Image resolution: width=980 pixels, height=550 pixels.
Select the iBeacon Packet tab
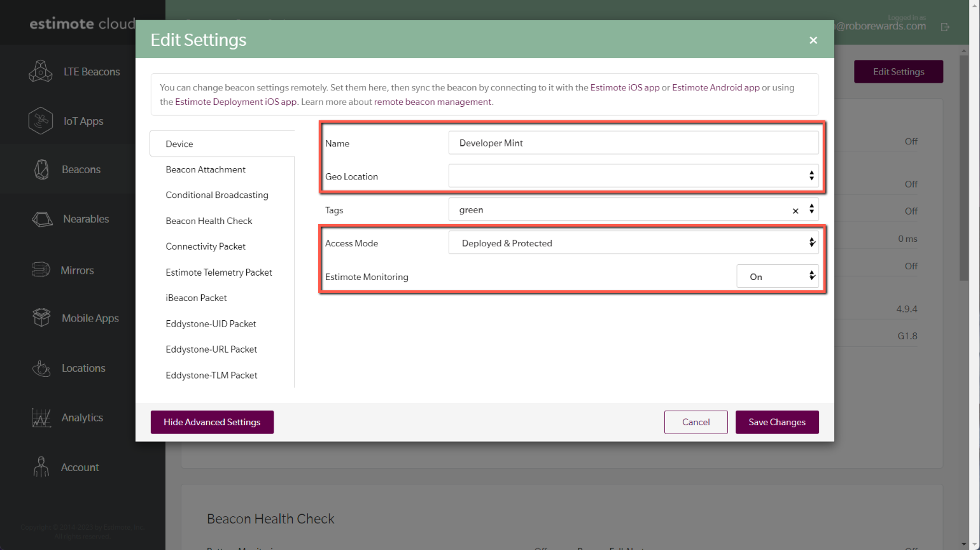[196, 298]
